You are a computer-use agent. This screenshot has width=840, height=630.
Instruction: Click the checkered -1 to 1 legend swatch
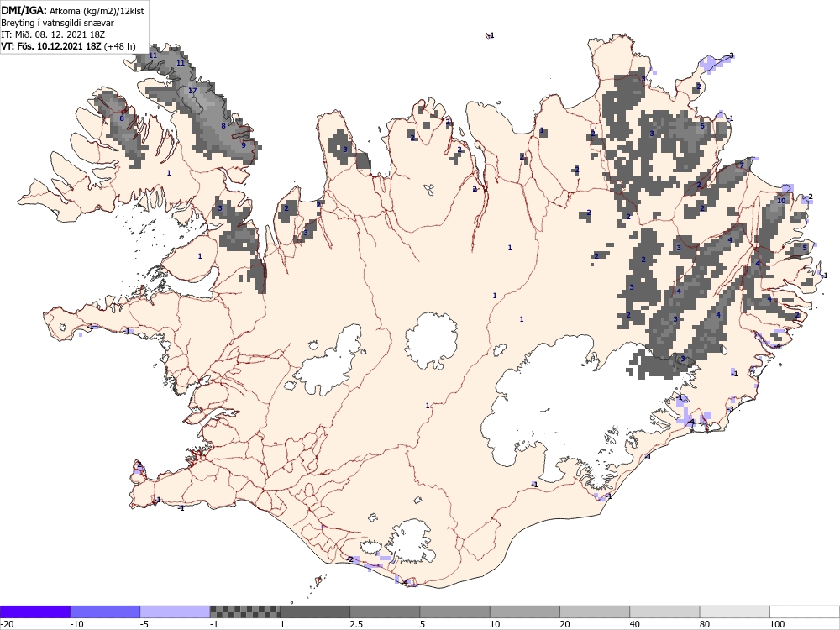tap(244, 612)
